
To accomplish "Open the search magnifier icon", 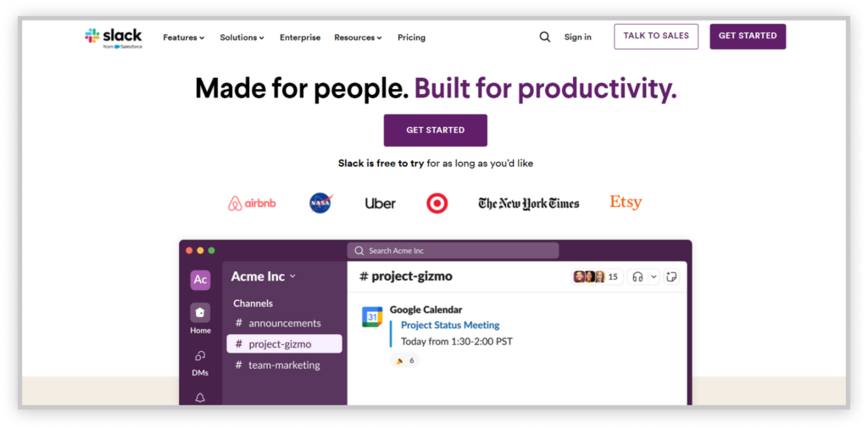I will [x=545, y=37].
